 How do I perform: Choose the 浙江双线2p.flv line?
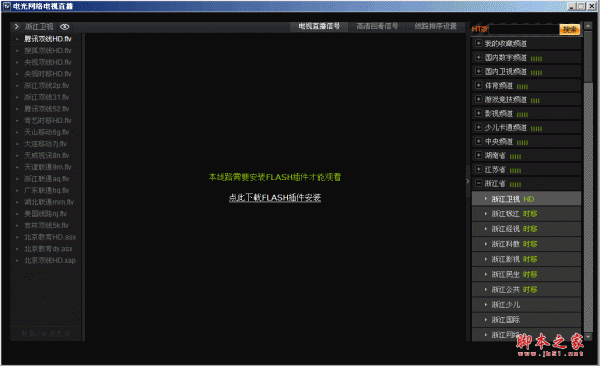point(47,85)
